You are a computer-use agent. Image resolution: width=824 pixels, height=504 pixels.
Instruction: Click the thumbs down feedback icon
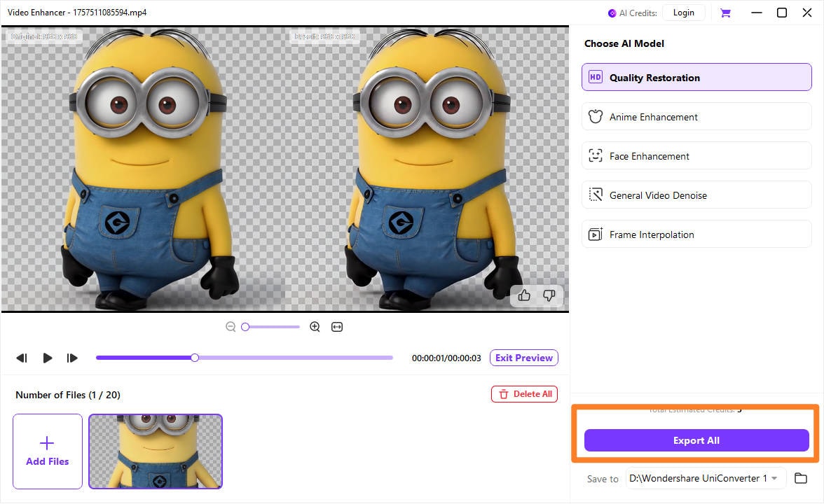549,295
